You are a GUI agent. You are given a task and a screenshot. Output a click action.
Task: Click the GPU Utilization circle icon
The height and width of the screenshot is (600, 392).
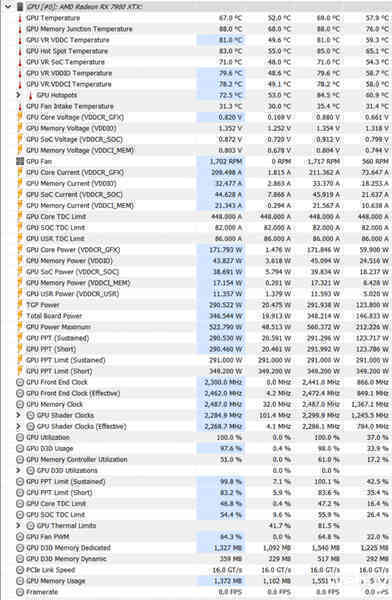pos(20,437)
